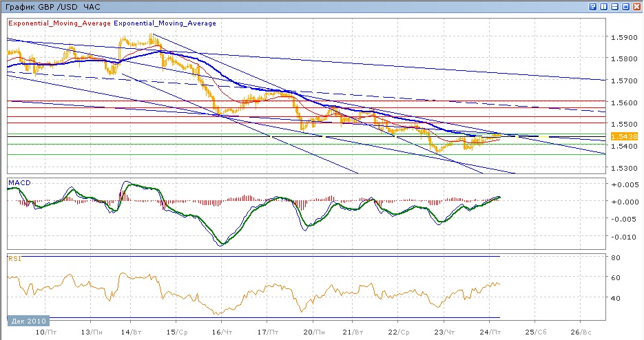Screen dimensions: 644x340
Task: Open the help question mark icon
Action: click(x=593, y=6)
